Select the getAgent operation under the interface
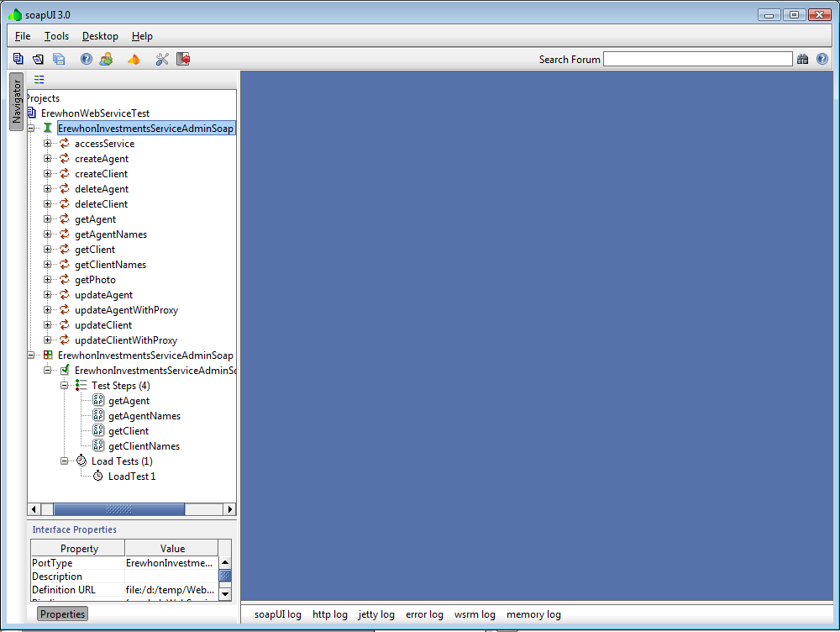Screen dimensions: 840x632 coord(96,219)
